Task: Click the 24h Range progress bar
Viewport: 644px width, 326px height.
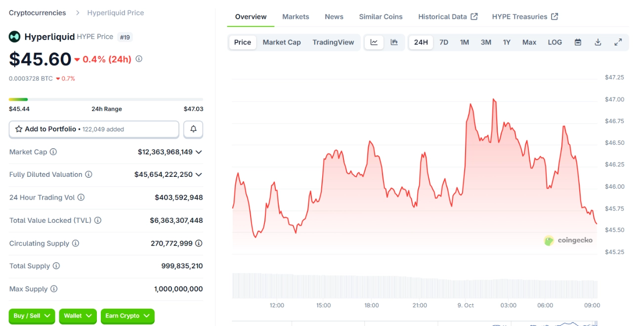Action: point(106,100)
